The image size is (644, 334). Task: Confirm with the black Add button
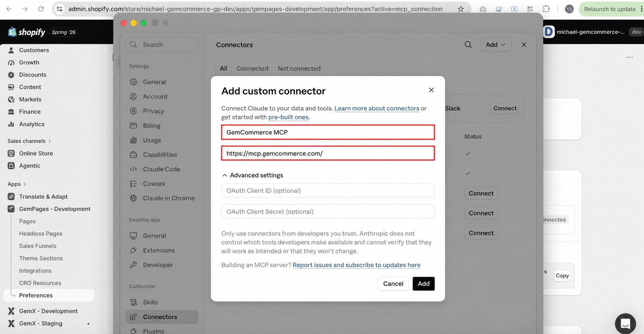pyautogui.click(x=423, y=284)
